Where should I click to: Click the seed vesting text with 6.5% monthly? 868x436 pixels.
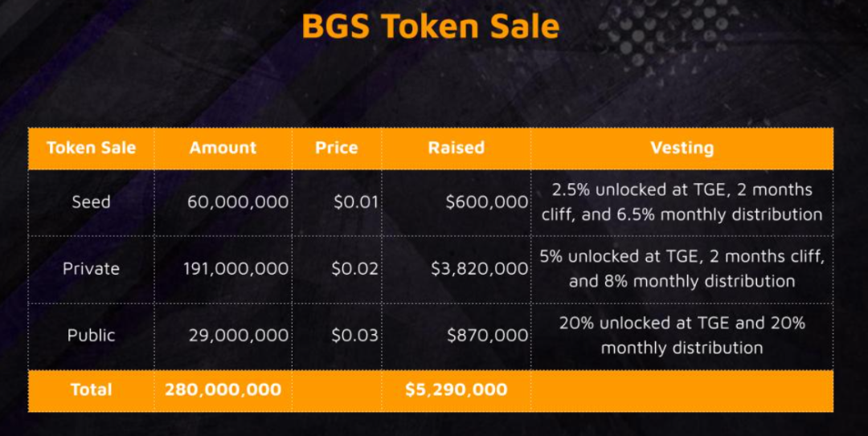682,202
